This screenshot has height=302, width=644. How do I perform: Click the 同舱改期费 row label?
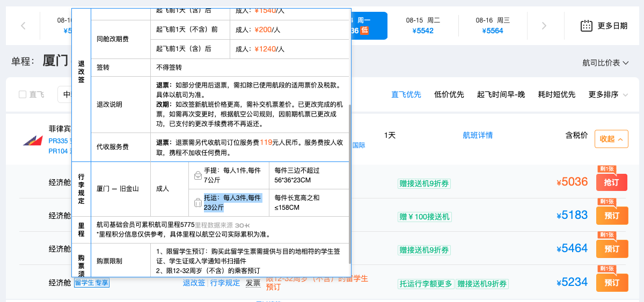[112, 39]
